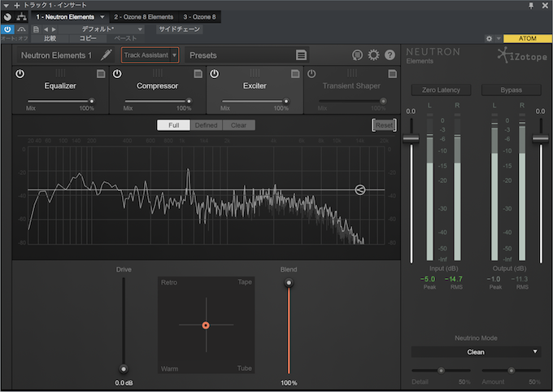Click the output gain fader handle
Viewport: 553px width, 392px height.
(541, 139)
